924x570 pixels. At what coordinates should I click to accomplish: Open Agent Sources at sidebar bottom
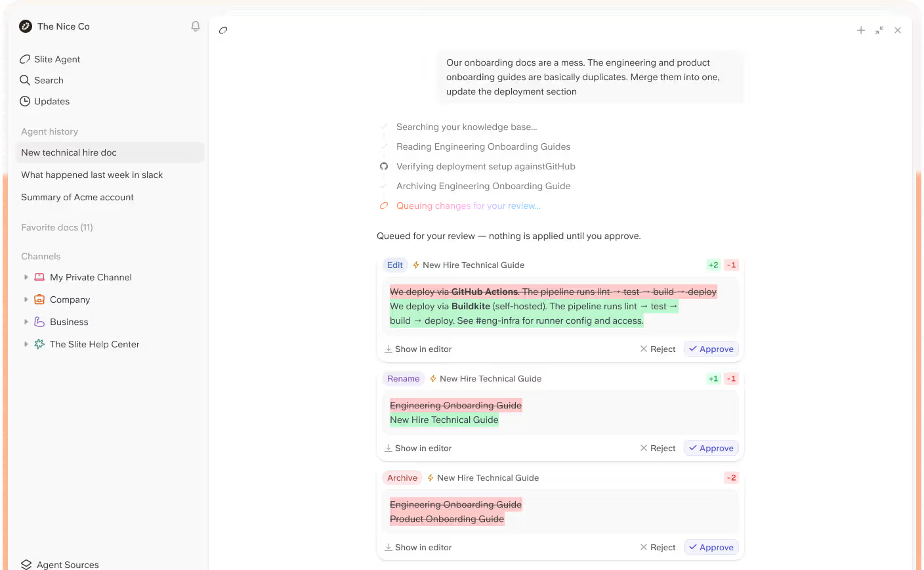coord(60,564)
